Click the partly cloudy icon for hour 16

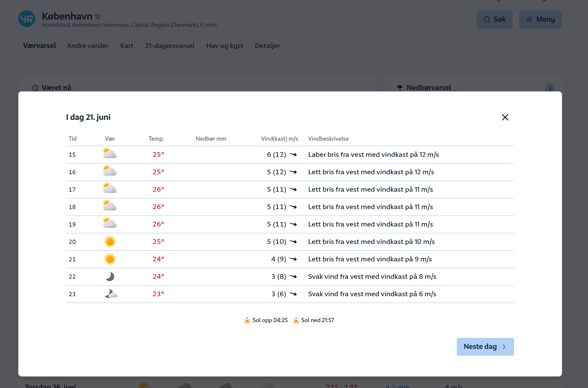pyautogui.click(x=110, y=171)
